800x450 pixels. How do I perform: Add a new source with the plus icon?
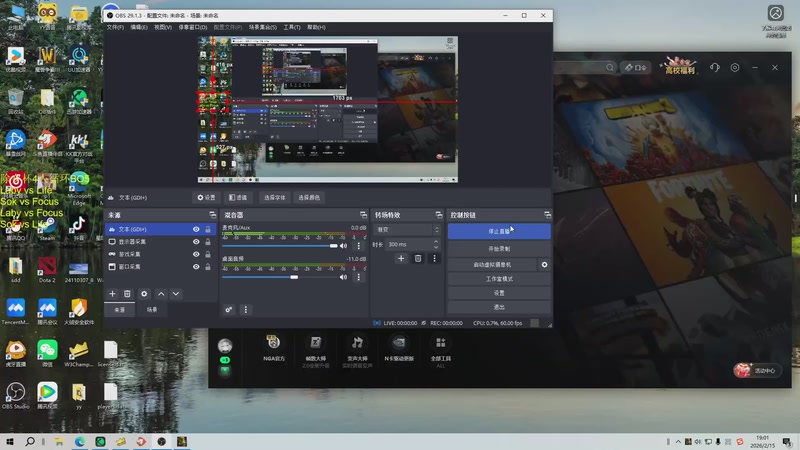(x=112, y=294)
